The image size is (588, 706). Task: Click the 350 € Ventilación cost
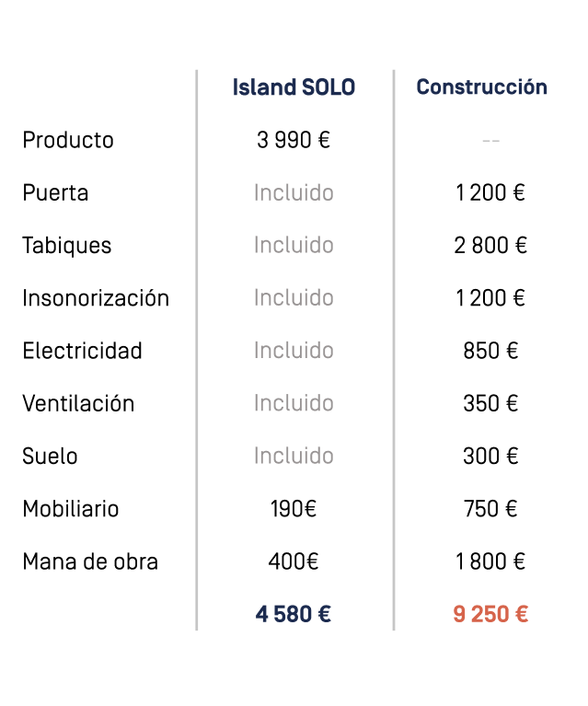click(490, 403)
